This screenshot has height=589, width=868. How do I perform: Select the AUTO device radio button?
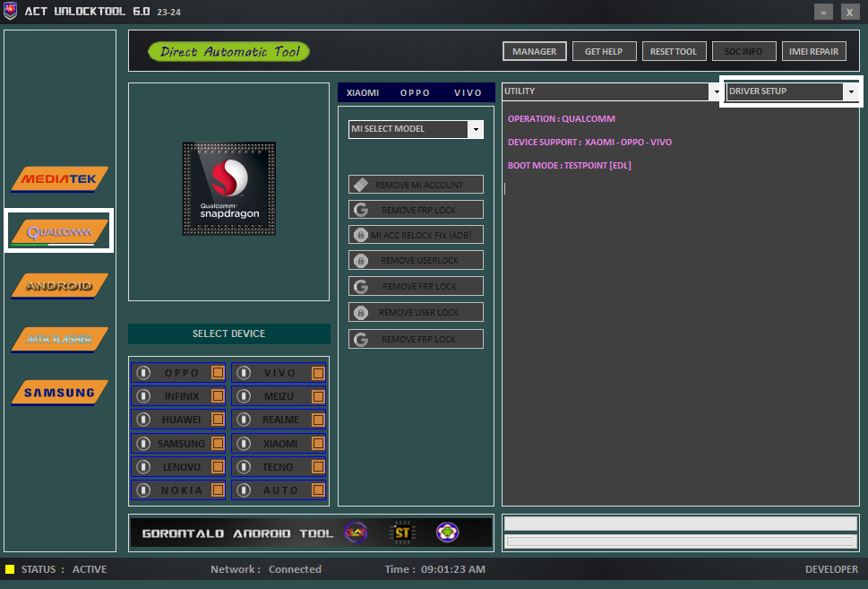(244, 489)
